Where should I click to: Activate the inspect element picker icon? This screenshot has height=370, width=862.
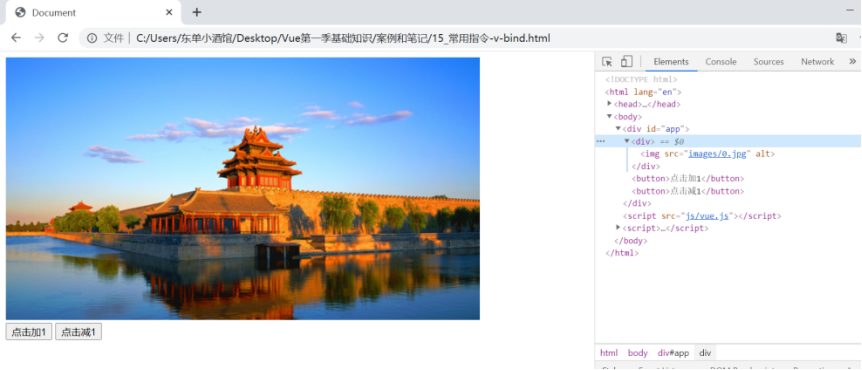[607, 62]
